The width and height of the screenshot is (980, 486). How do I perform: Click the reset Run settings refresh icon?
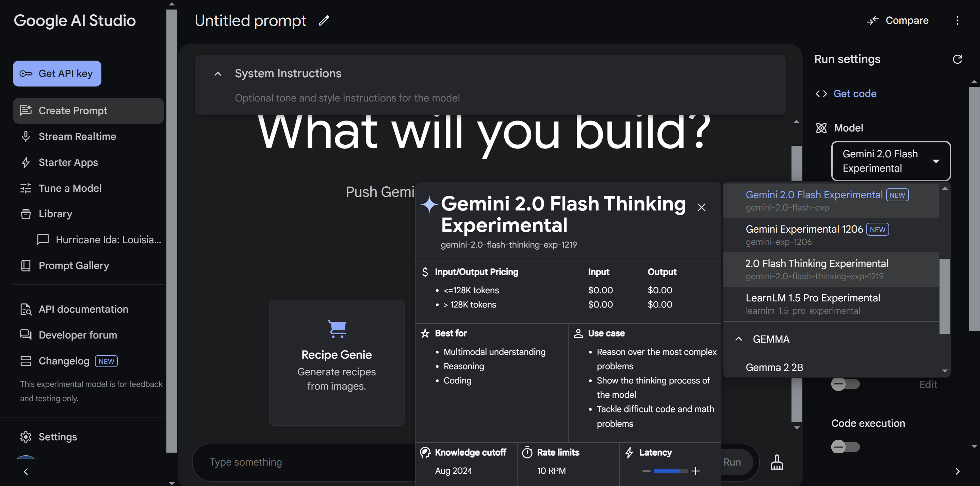957,59
